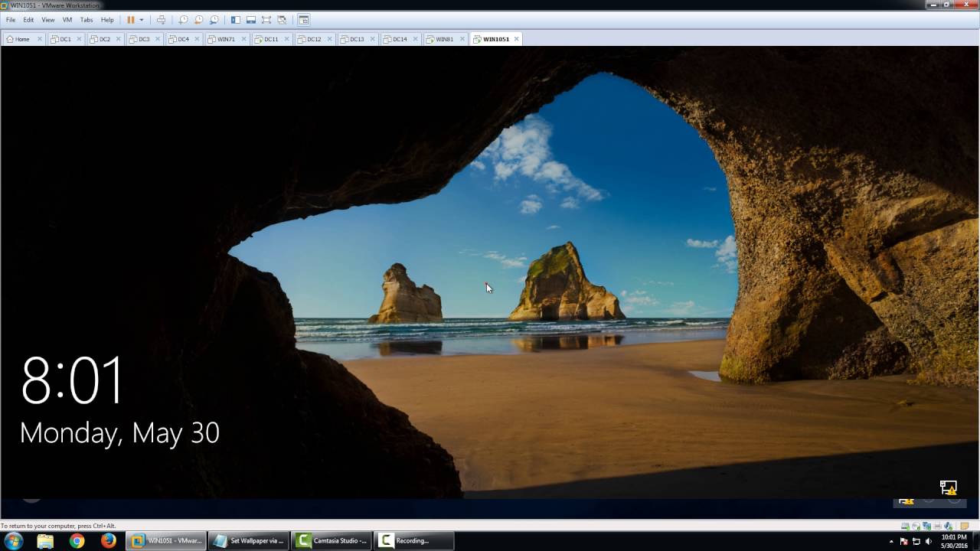Screen dimensions: 980x551
Task: Switch to the WIN81 virtual machine tab
Action: coord(444,39)
